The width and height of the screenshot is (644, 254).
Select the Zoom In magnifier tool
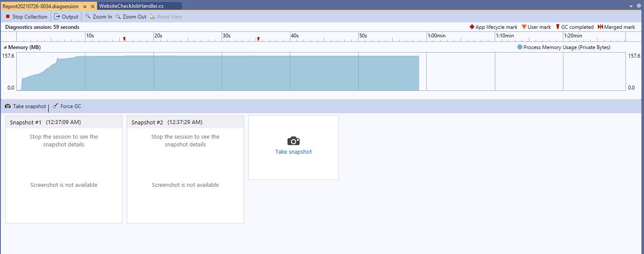click(x=88, y=16)
